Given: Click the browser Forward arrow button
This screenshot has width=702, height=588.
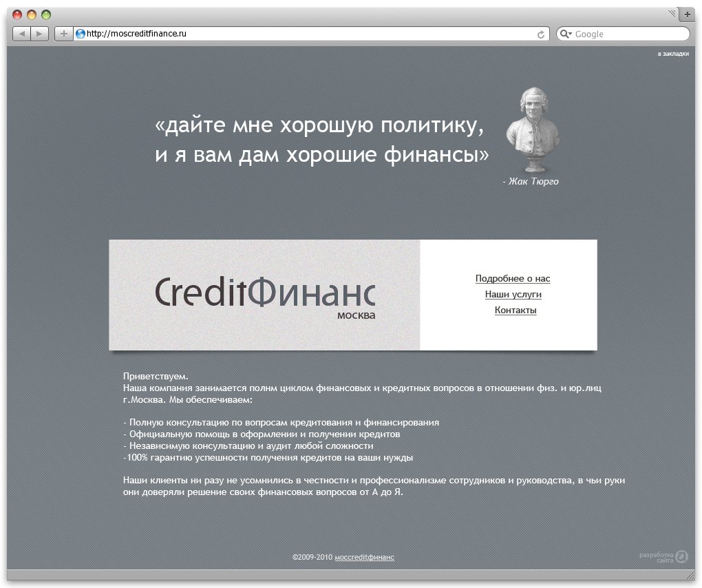Looking at the screenshot, I should click(x=40, y=34).
